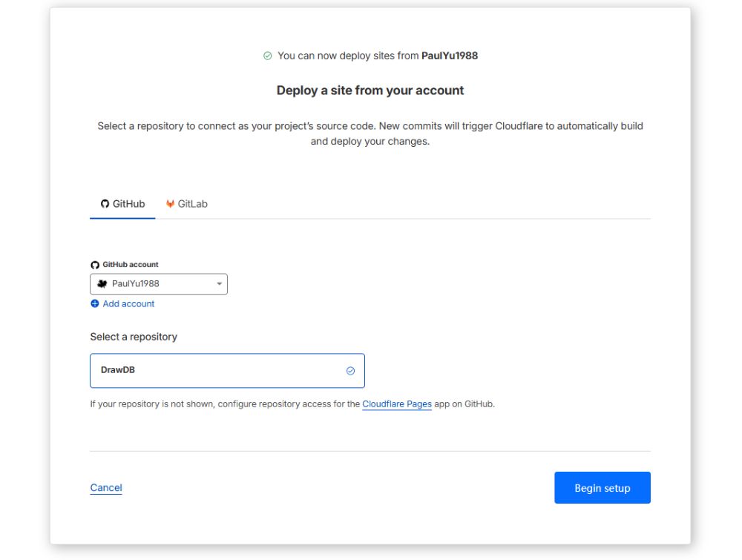Click the GitLab fox icon
The width and height of the screenshot is (742, 560).
click(x=169, y=203)
